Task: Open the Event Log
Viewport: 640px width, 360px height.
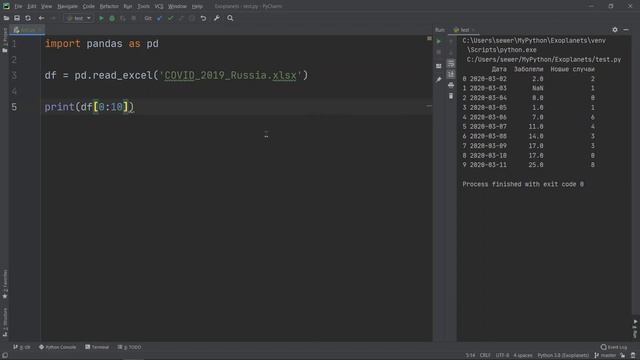Action: click(614, 347)
